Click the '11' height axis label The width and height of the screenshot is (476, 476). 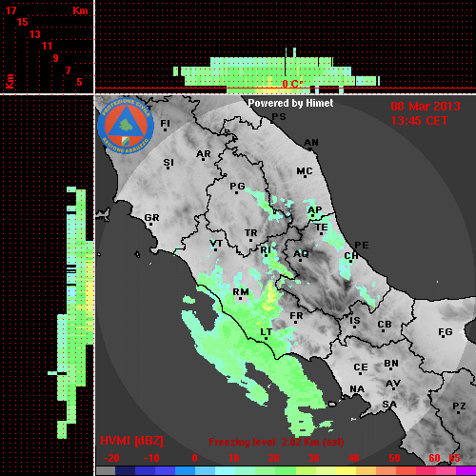point(47,46)
